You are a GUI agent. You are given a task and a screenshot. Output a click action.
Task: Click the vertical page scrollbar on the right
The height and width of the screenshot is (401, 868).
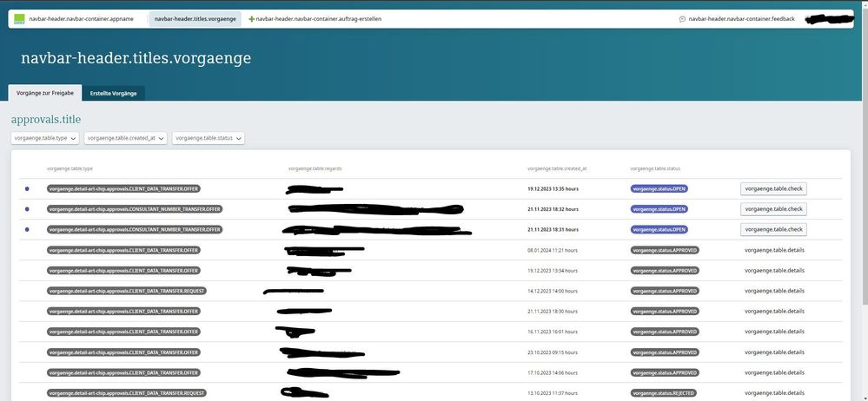pos(863,174)
